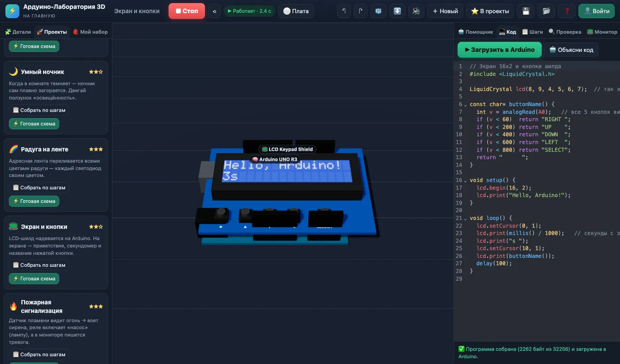Add to projects with В проекты

(490, 11)
